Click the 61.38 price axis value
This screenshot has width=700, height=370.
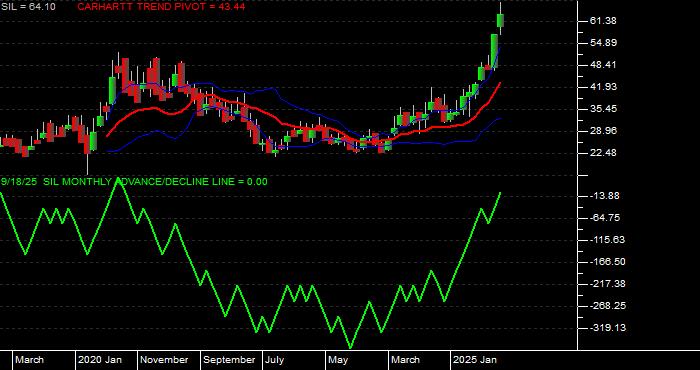[x=603, y=21]
